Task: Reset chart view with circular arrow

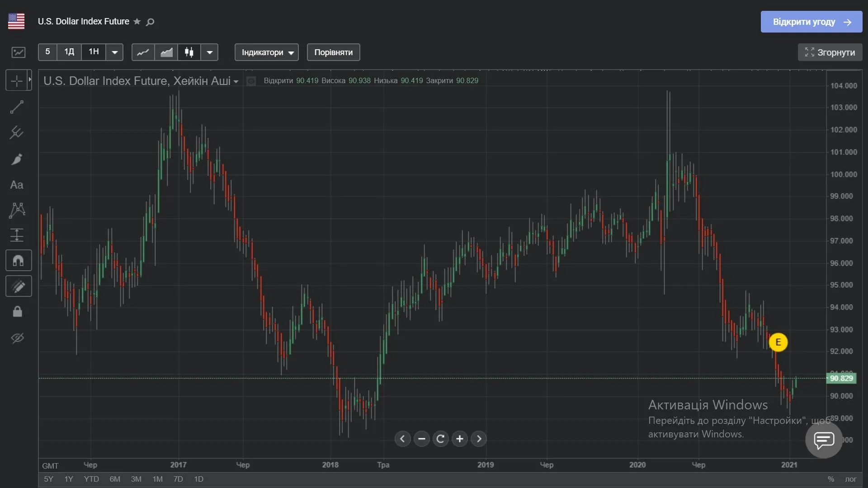Action: tap(441, 439)
